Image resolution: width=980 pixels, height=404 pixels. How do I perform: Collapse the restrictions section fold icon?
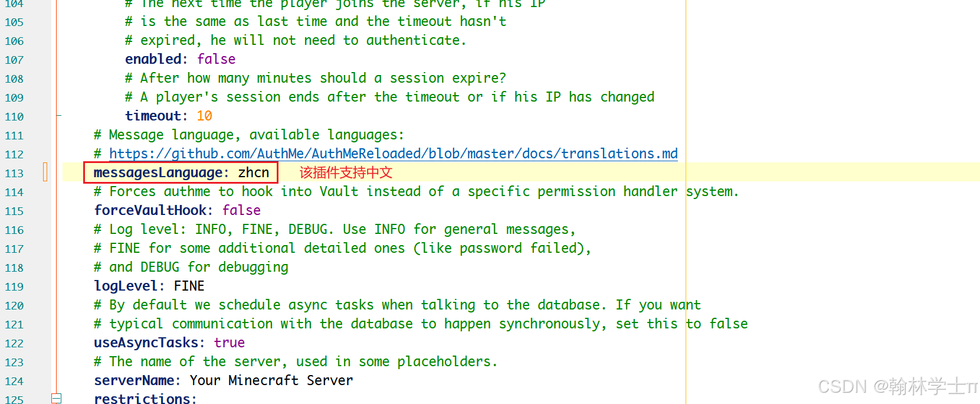tap(56, 399)
